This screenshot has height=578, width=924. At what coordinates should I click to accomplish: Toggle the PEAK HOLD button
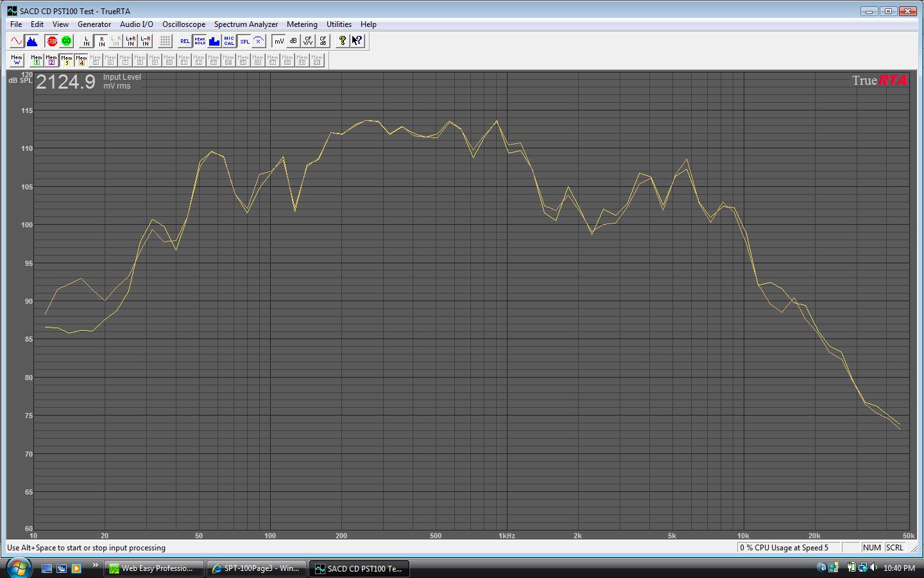coord(200,41)
